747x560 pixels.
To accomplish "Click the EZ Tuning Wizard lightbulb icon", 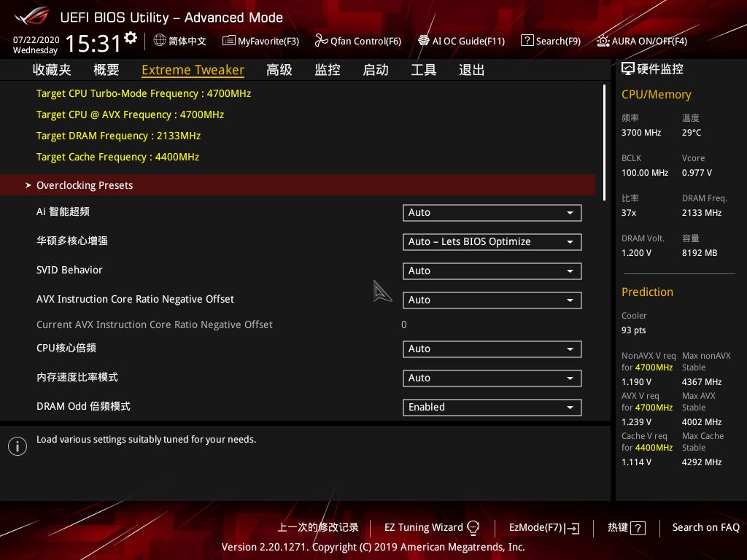I will click(473, 528).
